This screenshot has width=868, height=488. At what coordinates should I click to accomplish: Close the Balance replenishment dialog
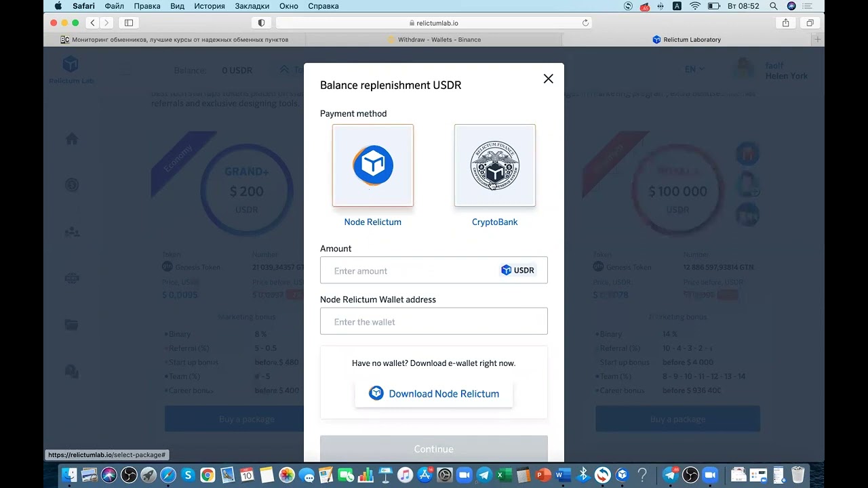[x=548, y=79]
